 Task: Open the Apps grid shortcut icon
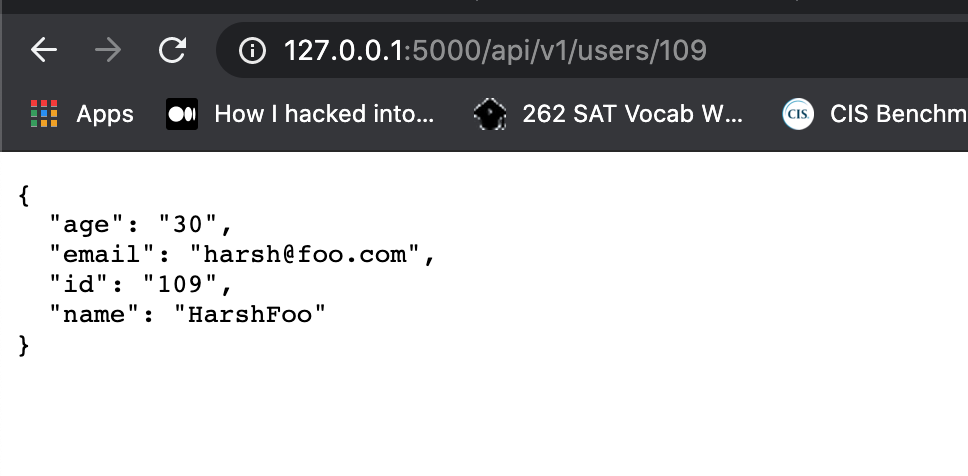click(x=44, y=114)
